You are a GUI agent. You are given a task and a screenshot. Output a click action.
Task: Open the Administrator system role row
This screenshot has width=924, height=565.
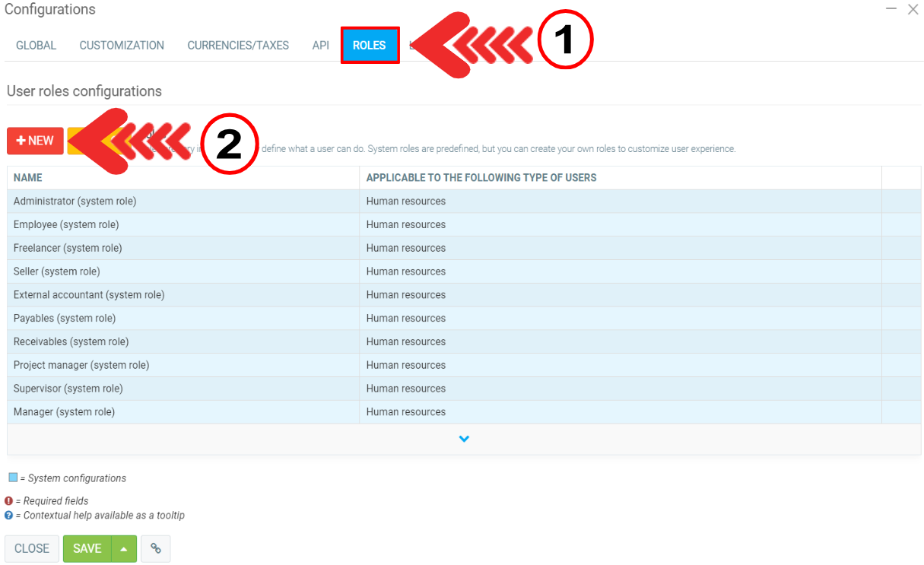click(75, 202)
